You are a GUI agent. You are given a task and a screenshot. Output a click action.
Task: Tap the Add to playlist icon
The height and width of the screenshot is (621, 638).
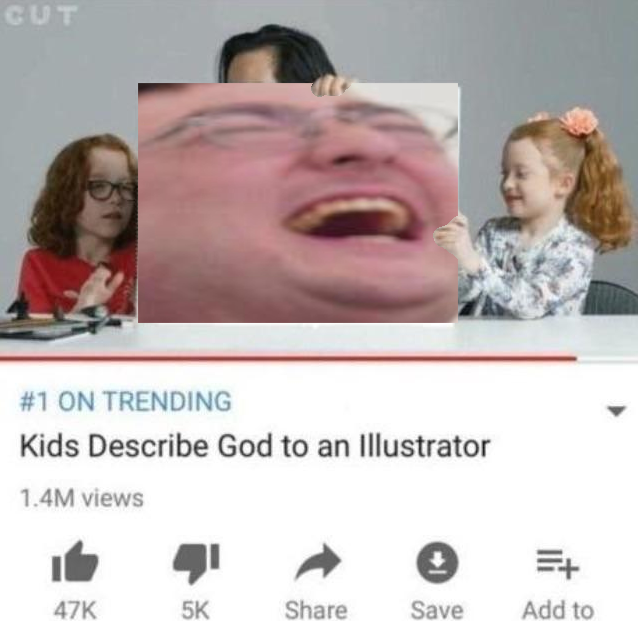(x=558, y=563)
